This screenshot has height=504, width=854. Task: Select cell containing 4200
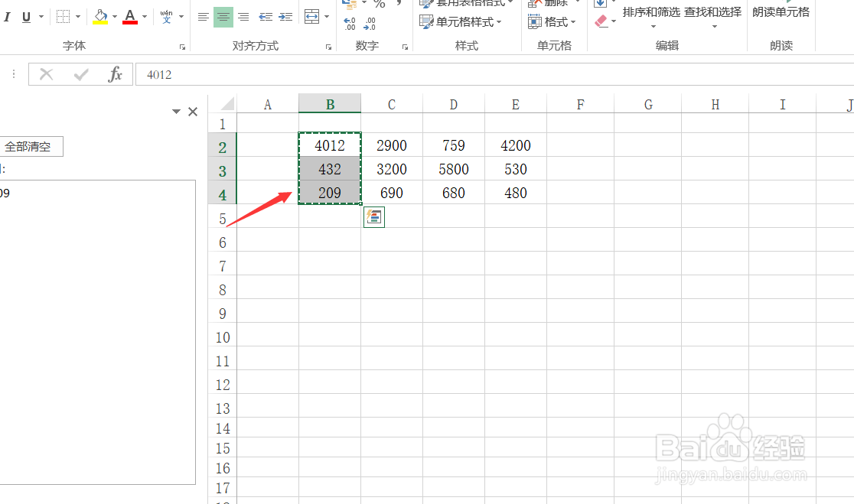point(516,145)
